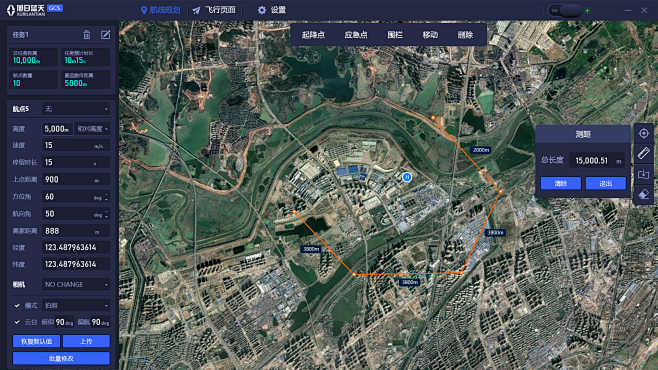This screenshot has height=370, width=658.
Task: Click the 上点距离 900 field
Action: pos(76,180)
